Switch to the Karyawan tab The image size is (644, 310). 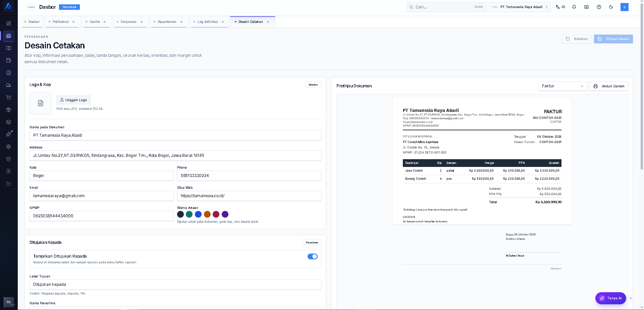point(128,22)
